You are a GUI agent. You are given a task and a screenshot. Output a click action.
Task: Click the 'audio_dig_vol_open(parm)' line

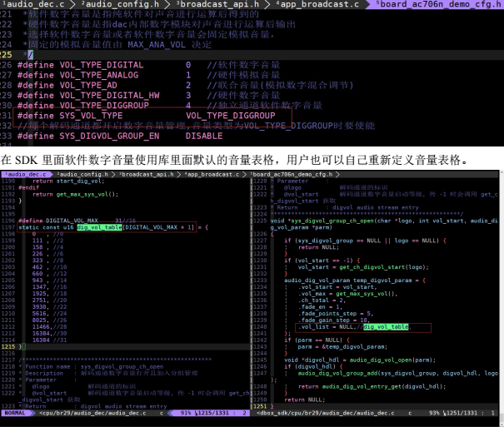(360, 360)
